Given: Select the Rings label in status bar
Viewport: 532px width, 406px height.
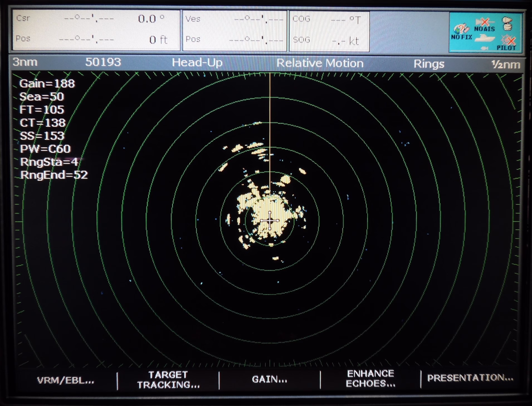Looking at the screenshot, I should pyautogui.click(x=429, y=64).
